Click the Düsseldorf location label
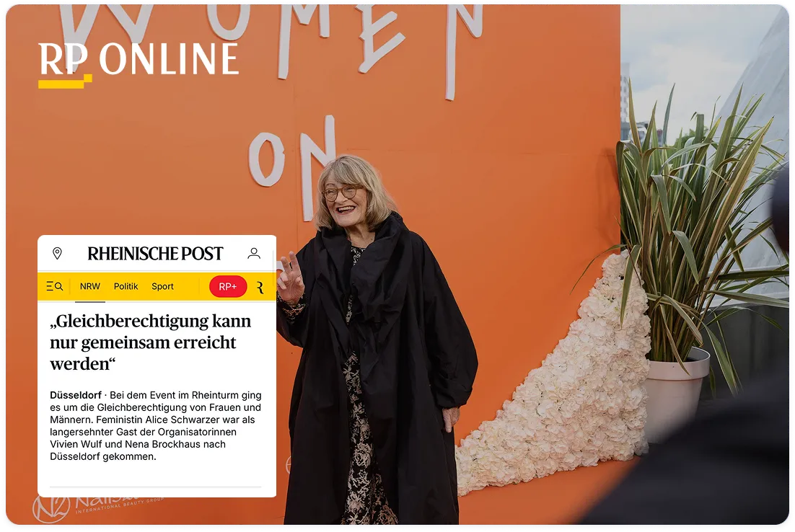The height and width of the screenshot is (532, 795). [76, 395]
